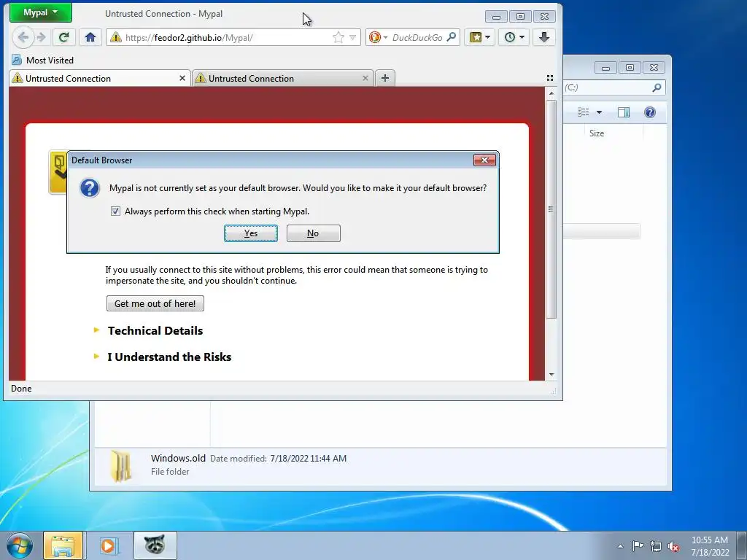Click the page scrollbar down arrow

(x=551, y=375)
